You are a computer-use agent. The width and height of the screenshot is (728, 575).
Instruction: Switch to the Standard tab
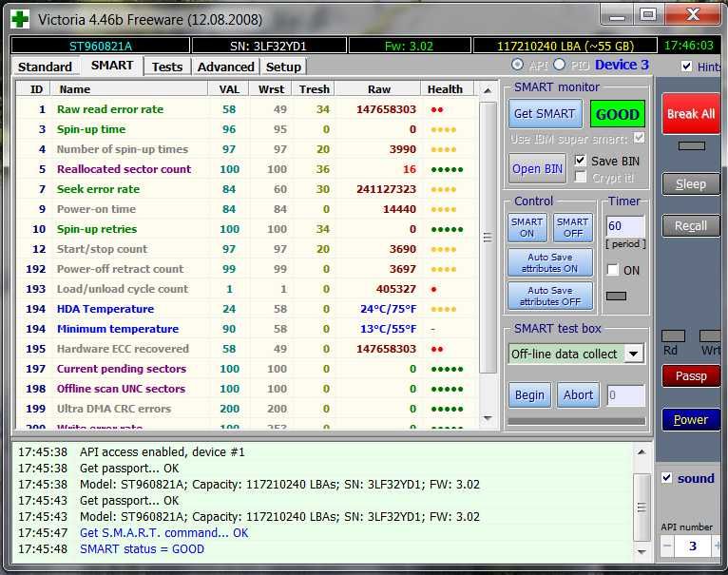click(x=45, y=67)
